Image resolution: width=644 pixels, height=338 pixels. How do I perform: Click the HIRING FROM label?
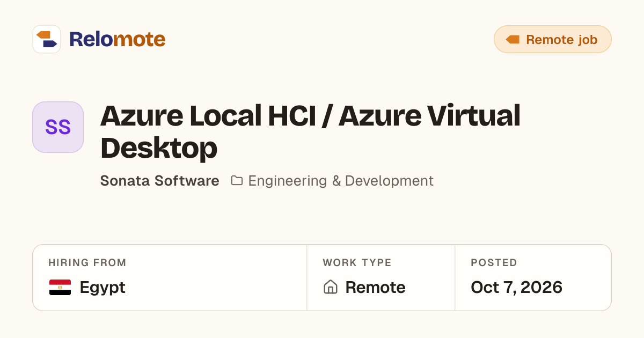tap(87, 263)
